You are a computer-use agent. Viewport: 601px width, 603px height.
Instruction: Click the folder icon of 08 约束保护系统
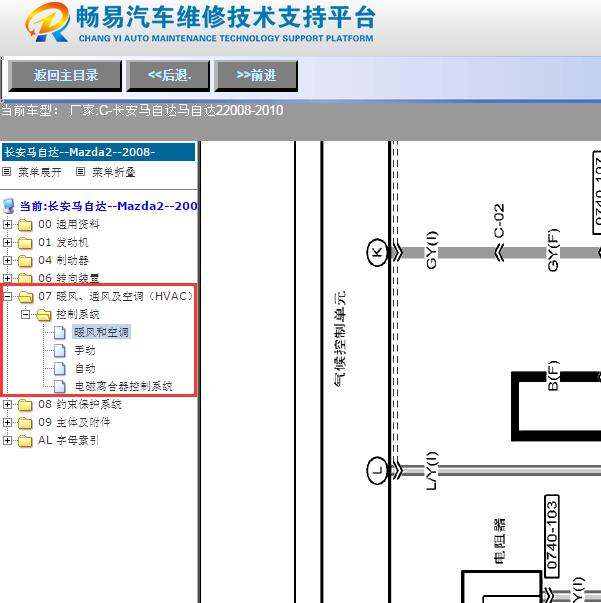click(25, 405)
